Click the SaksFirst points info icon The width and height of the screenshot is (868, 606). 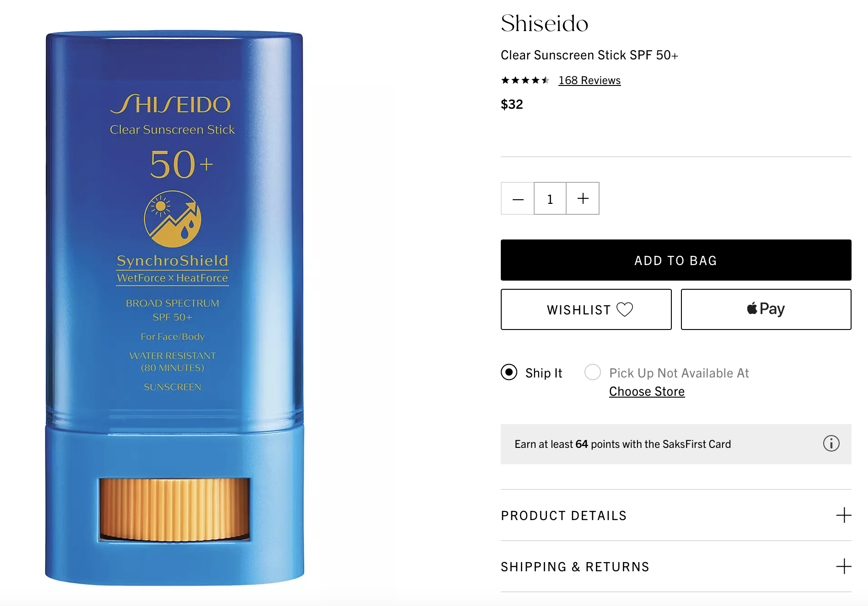click(831, 443)
